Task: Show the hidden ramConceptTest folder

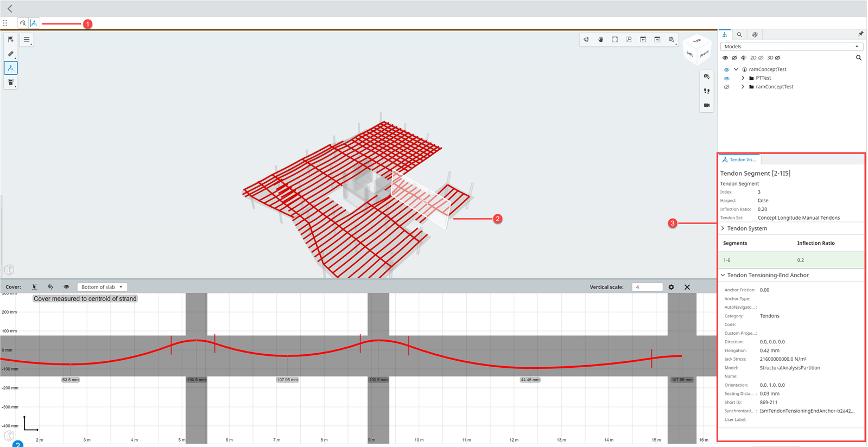Action: (726, 87)
